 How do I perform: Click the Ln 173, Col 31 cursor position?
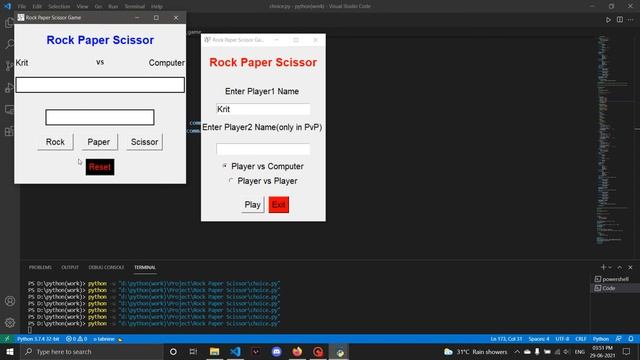506,339
